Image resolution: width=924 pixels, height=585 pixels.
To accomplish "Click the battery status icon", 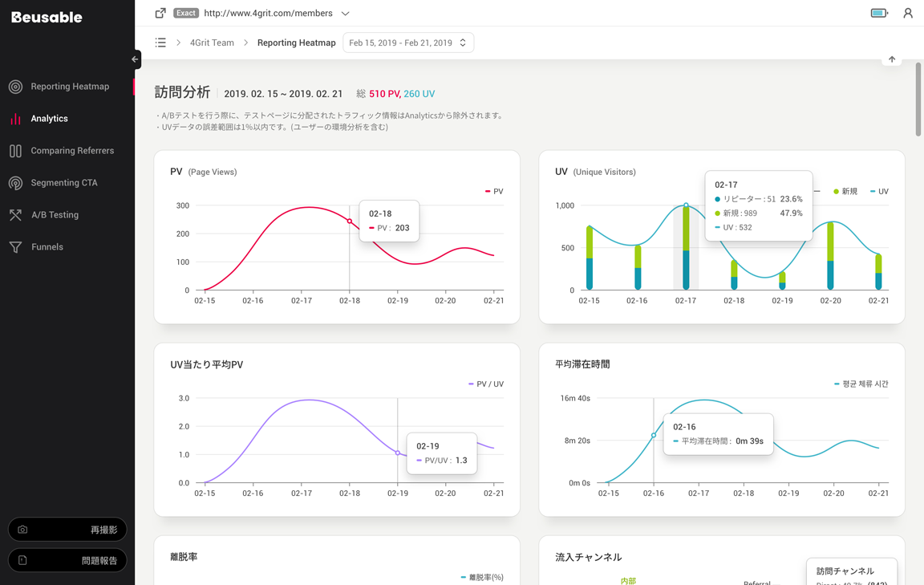I will [879, 13].
